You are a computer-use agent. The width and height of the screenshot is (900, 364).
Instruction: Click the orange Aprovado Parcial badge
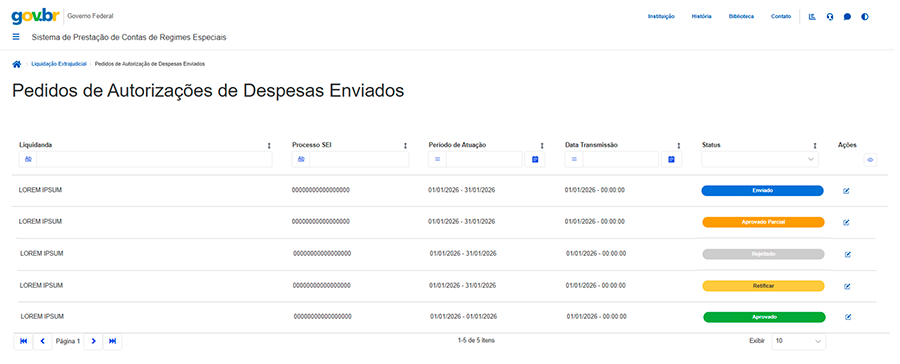[x=763, y=222]
